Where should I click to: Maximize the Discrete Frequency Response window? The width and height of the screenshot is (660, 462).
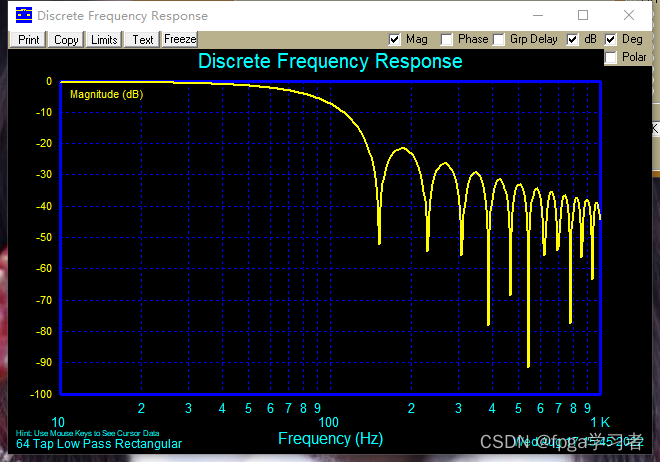point(583,16)
